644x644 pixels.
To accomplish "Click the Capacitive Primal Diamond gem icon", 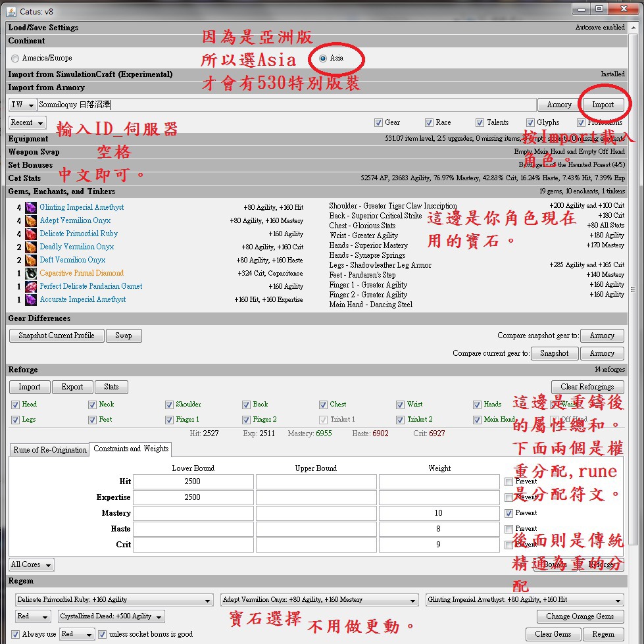I will click(31, 274).
